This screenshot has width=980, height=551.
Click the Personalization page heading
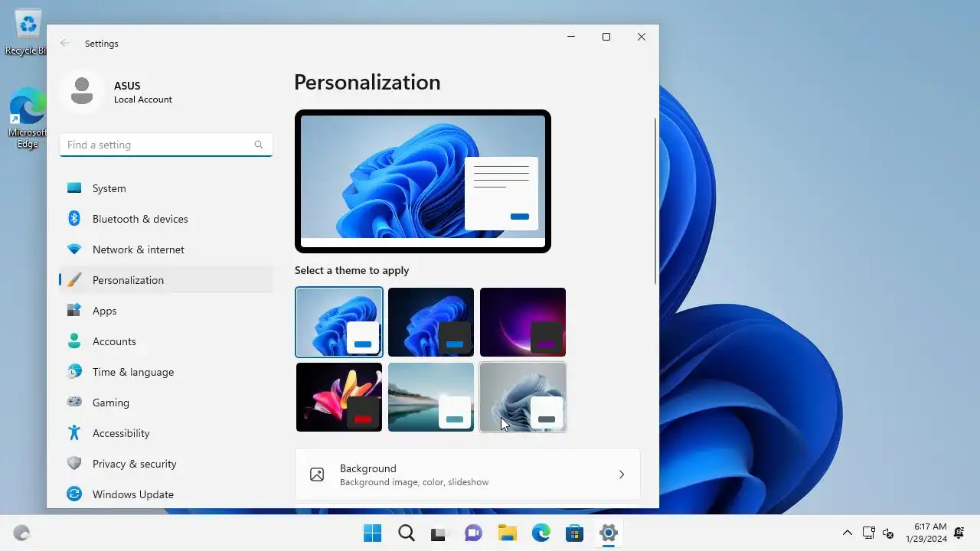pyautogui.click(x=367, y=82)
